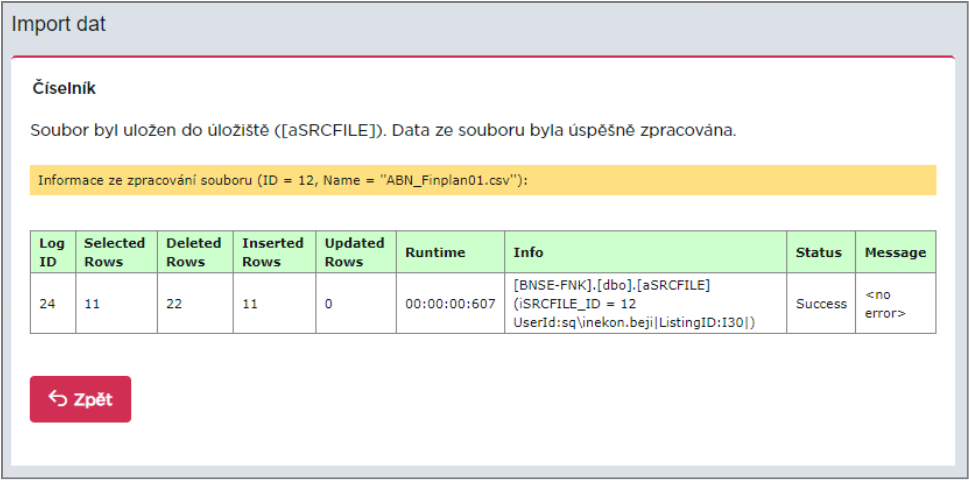Click the Log ID column header

coord(53,252)
